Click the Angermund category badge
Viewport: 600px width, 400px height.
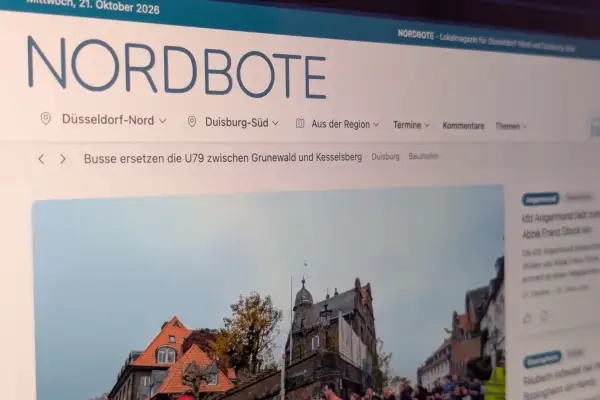[540, 199]
